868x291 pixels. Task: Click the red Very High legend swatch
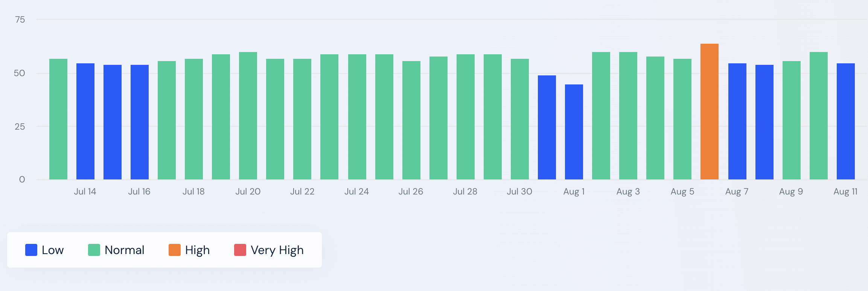click(x=240, y=250)
